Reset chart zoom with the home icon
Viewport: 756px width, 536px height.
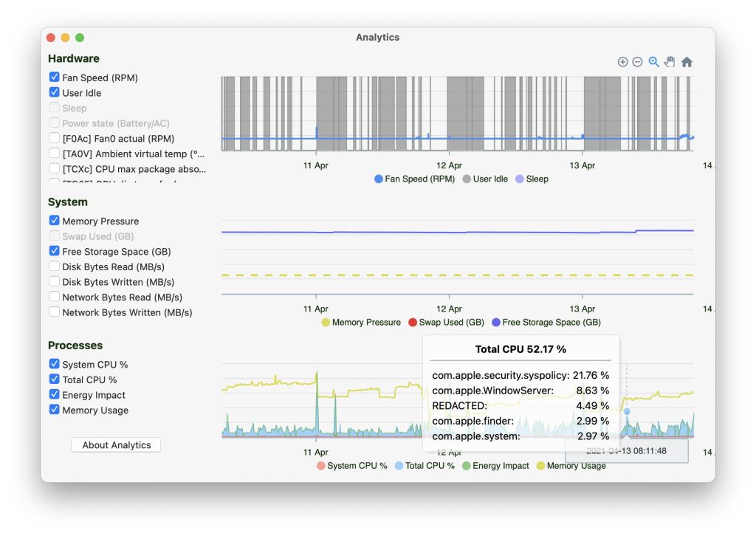(x=687, y=62)
